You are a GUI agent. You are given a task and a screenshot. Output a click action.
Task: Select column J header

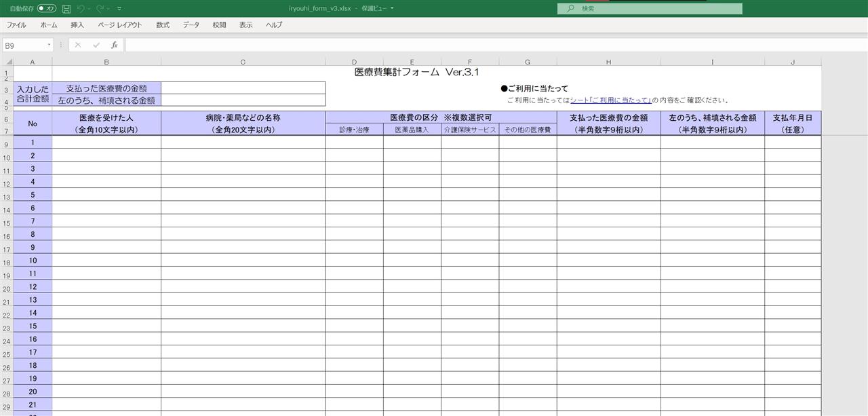[793, 62]
